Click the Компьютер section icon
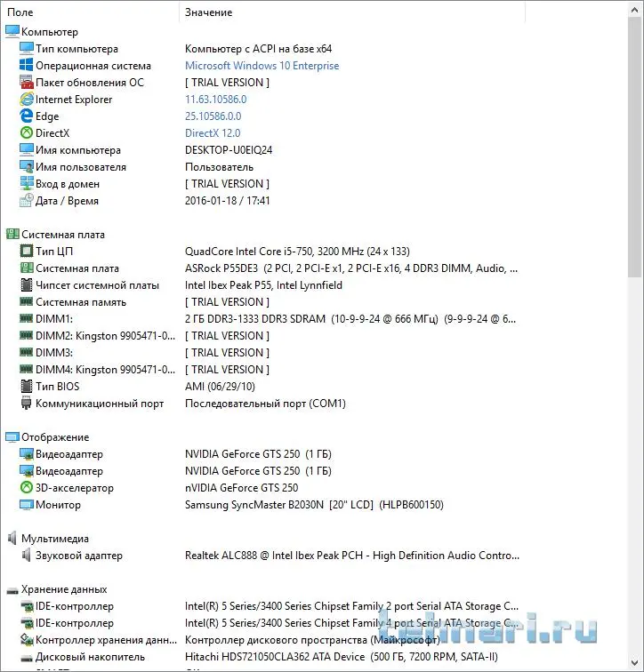Image resolution: width=644 pixels, height=672 pixels. coord(12,32)
